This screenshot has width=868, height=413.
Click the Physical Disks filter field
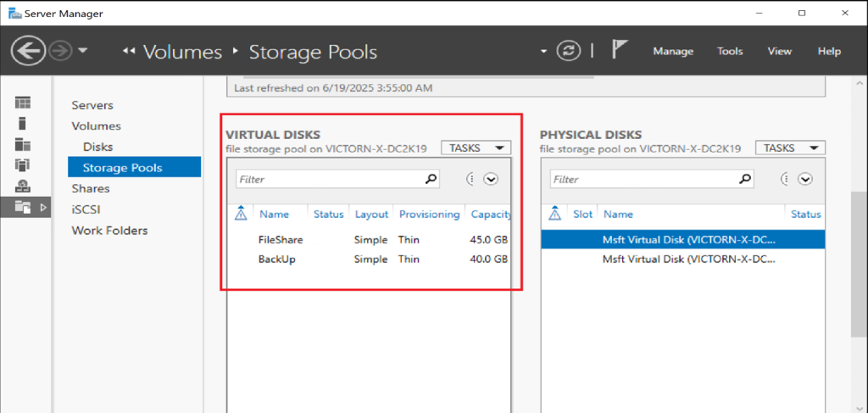pyautogui.click(x=643, y=179)
